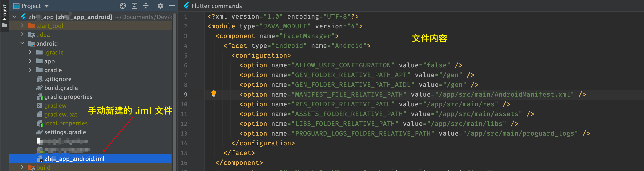Expand the .dart_tool folder
The width and height of the screenshot is (644, 171).
click(22, 25)
